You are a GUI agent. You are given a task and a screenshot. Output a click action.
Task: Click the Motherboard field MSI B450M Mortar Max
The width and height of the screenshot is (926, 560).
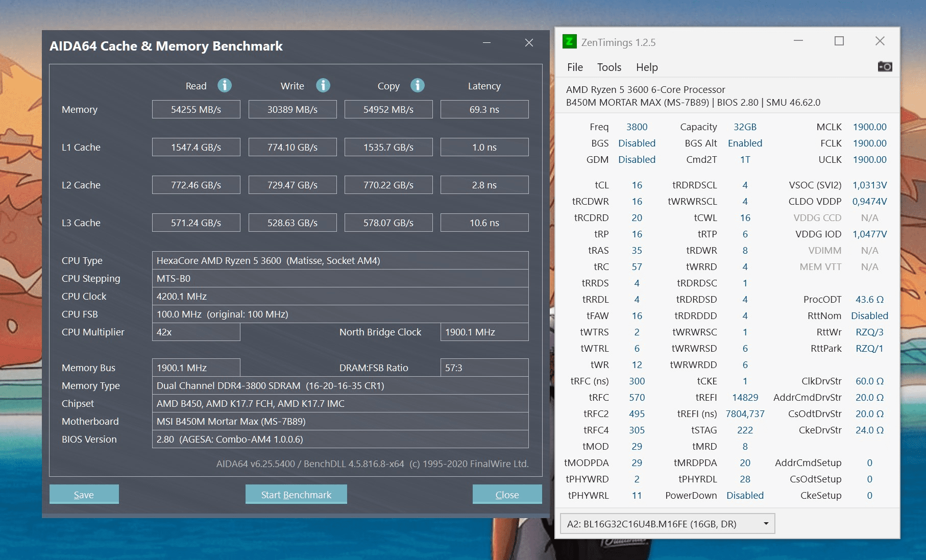[340, 421]
